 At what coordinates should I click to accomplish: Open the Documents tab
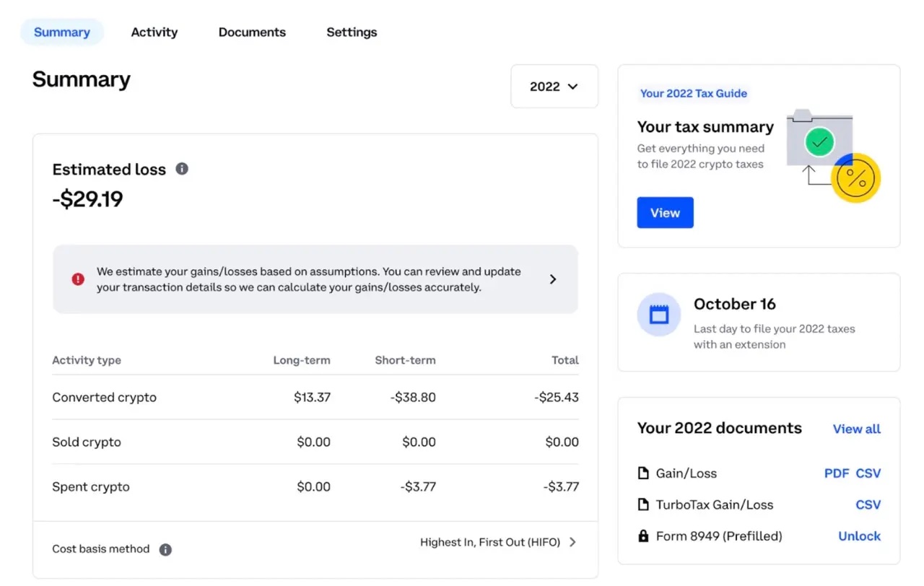pos(251,32)
